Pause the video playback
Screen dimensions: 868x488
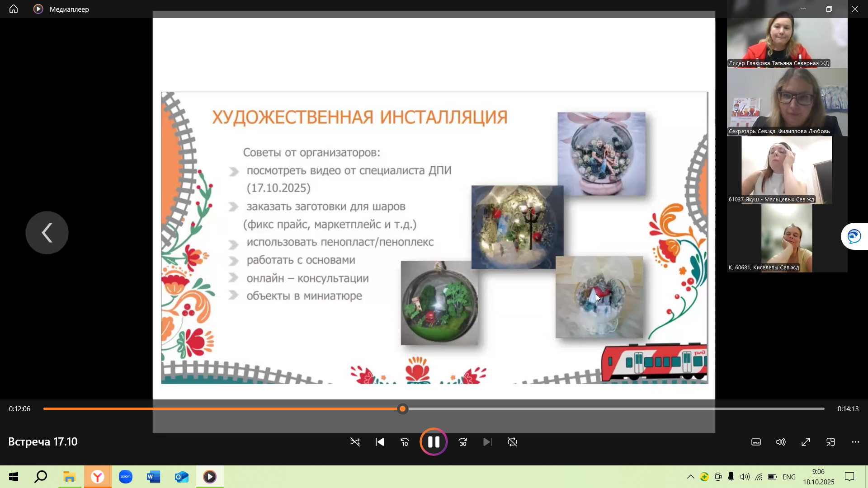(434, 442)
